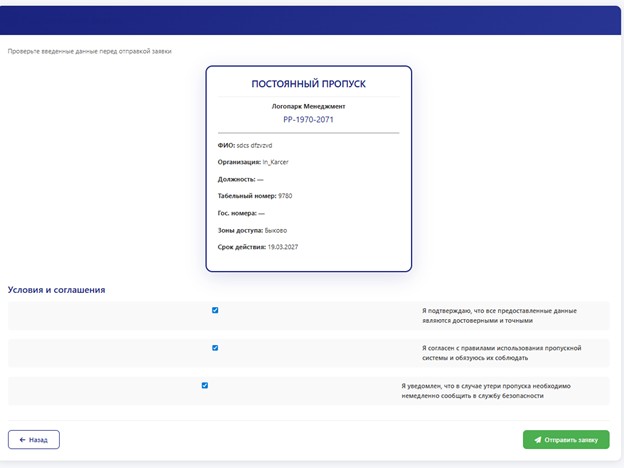
Task: Click Логопарк Менеджмент company name
Action: point(308,106)
